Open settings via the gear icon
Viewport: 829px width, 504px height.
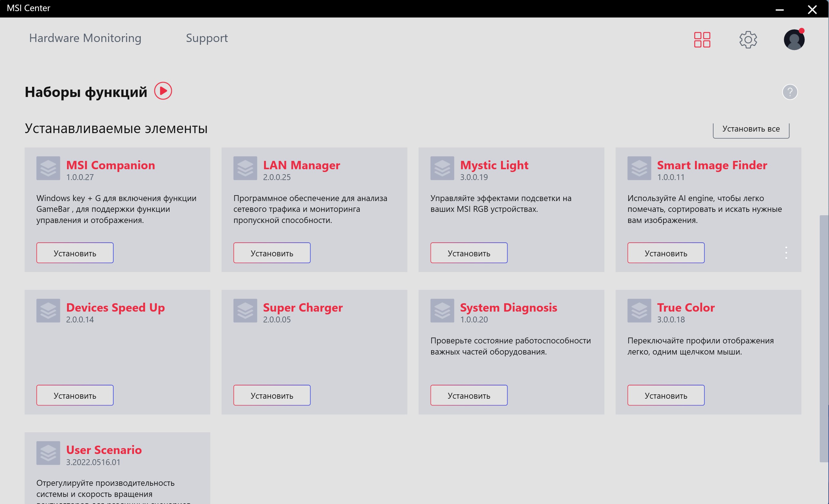coord(748,40)
